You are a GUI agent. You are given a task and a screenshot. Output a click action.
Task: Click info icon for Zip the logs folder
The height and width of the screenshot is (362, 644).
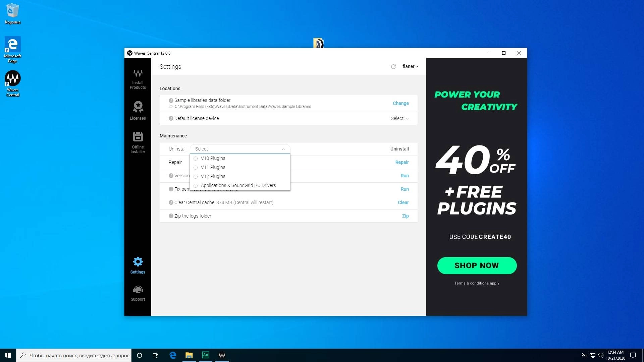171,216
